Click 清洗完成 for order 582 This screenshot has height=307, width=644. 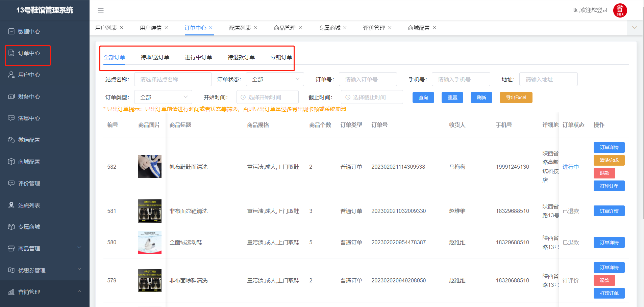pos(609,160)
